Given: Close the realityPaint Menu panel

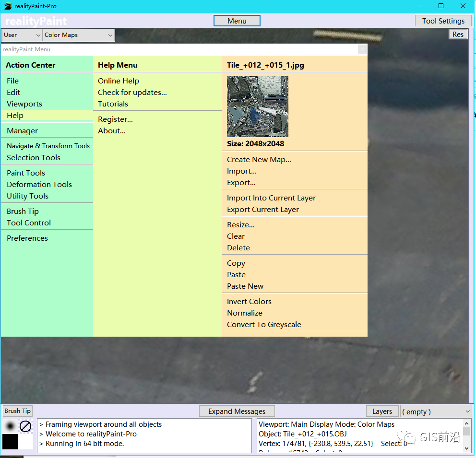Looking at the screenshot, I should tap(362, 49).
